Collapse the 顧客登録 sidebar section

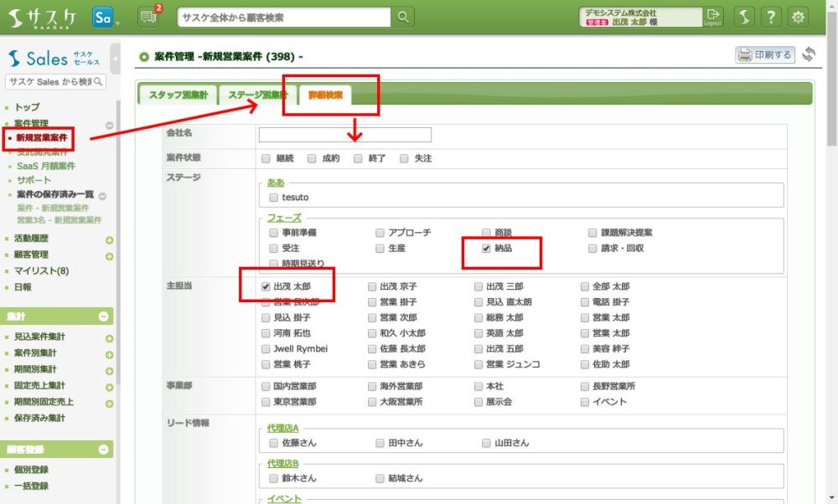click(x=103, y=450)
